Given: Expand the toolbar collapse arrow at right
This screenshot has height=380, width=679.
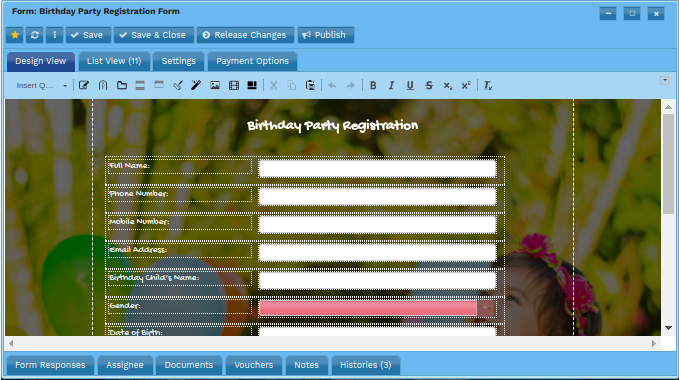Looking at the screenshot, I should 665,81.
